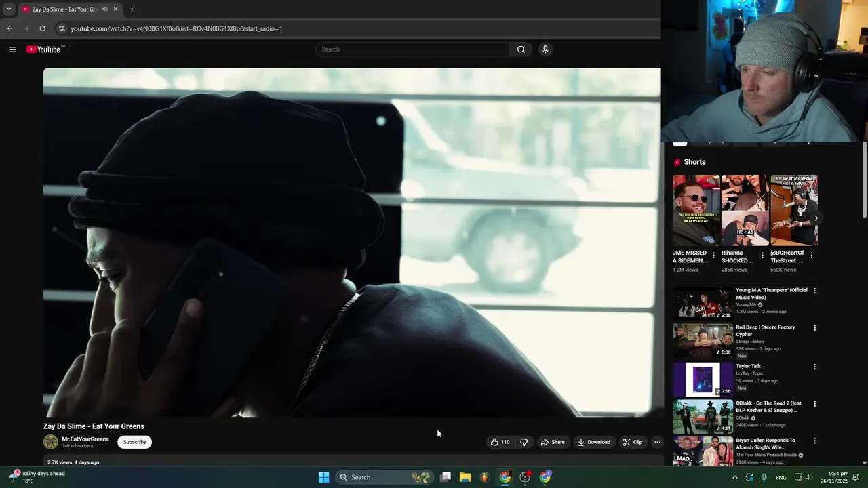This screenshot has width=868, height=488.
Task: Open Mr.EatYourGreens channel avatar
Action: click(51, 442)
